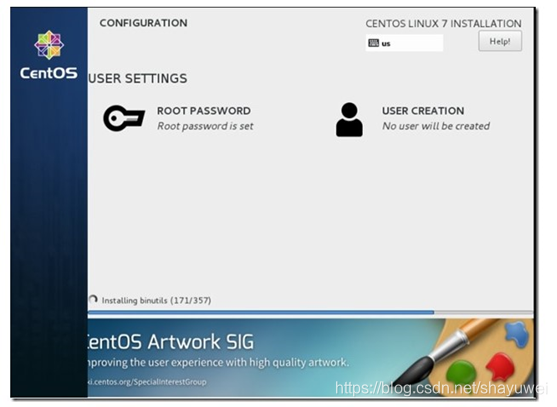
Task: Click the CENTOS LINUX 7 INSTALLATION title
Action: [443, 24]
